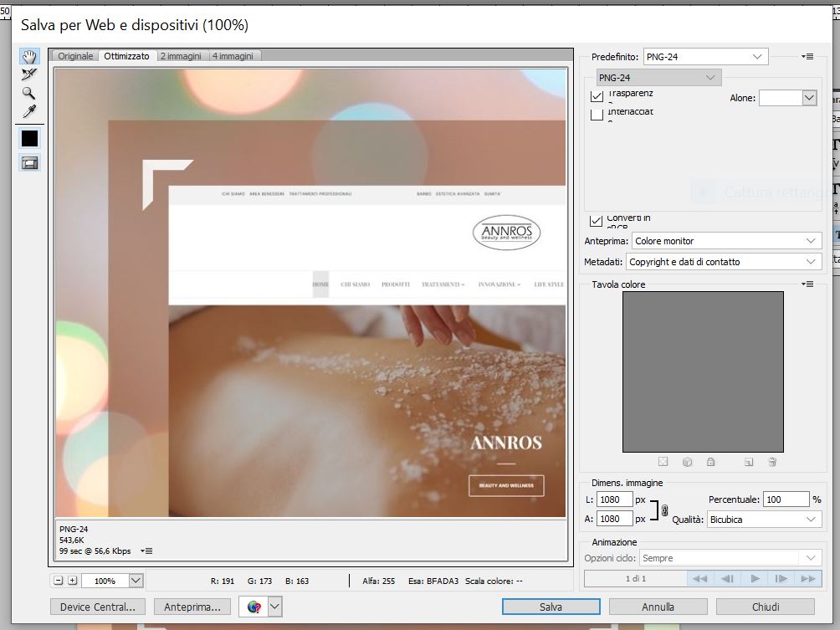The image size is (840, 630).
Task: Open the Anteprima Colore monitor dropdown
Action: [x=726, y=241]
